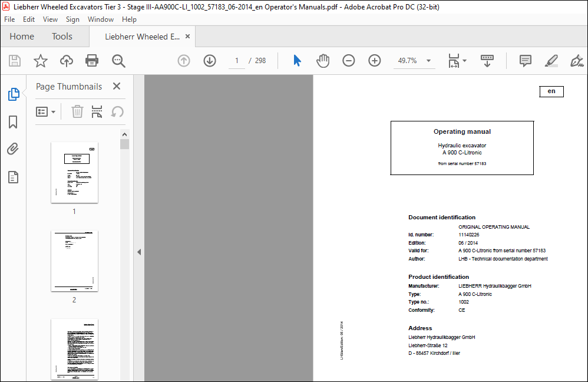The height and width of the screenshot is (382, 588).
Task: Click the 'Product identification' heading
Action: point(438,276)
